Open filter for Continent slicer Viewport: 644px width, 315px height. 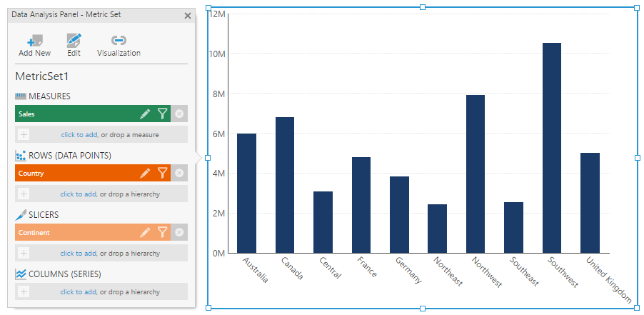click(x=162, y=232)
